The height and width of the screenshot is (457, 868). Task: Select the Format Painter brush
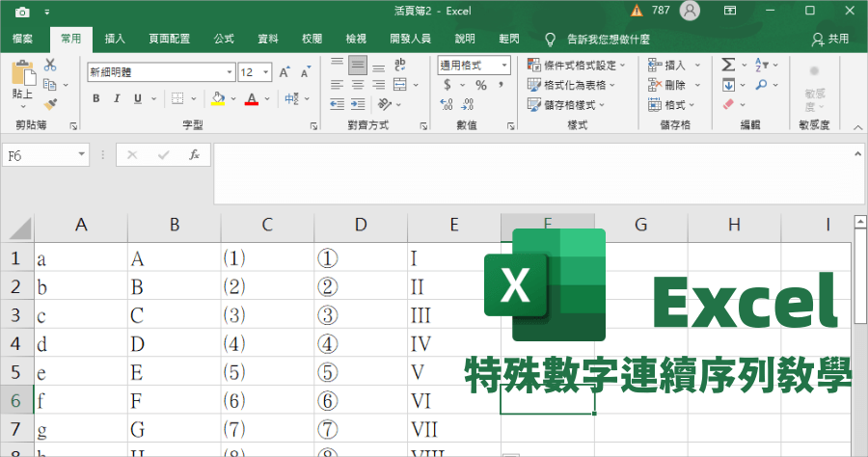point(50,104)
